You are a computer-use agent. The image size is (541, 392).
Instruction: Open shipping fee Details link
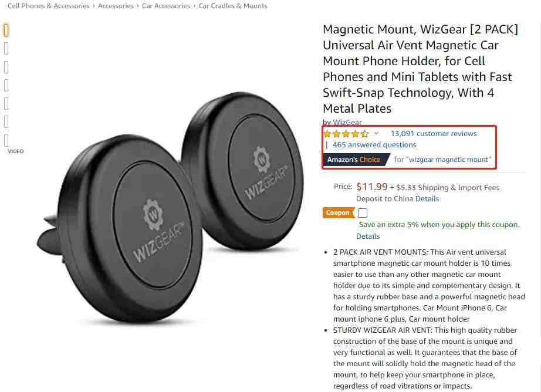(x=427, y=199)
